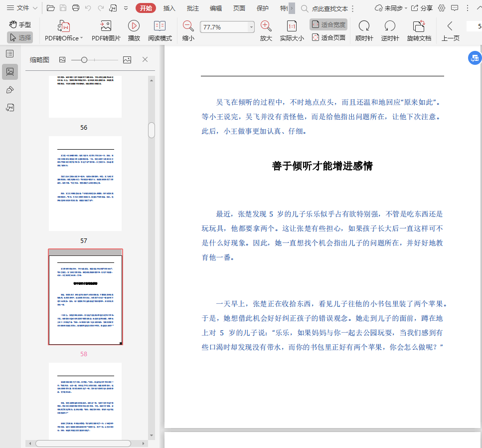Click the print icon in the quick toolbar
The height and width of the screenshot is (448, 482).
(x=76, y=8)
